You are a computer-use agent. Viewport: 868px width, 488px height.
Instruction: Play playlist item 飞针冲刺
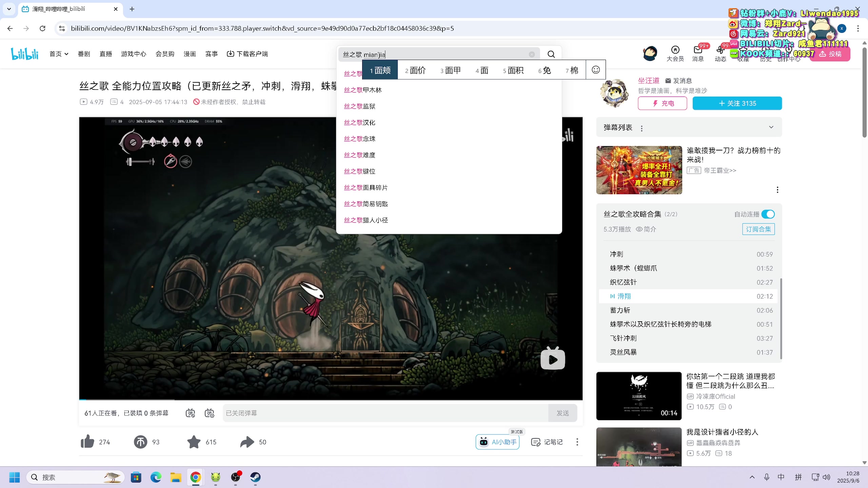[x=689, y=338]
